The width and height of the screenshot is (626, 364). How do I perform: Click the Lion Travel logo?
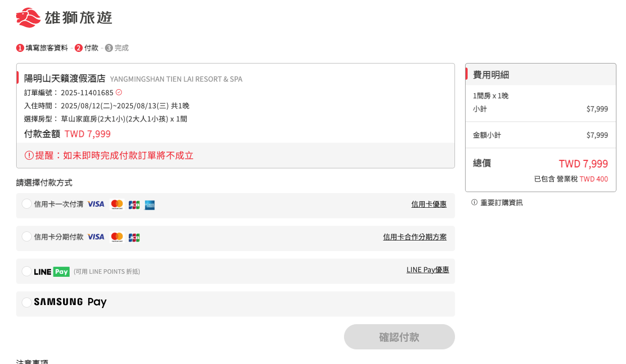click(64, 18)
